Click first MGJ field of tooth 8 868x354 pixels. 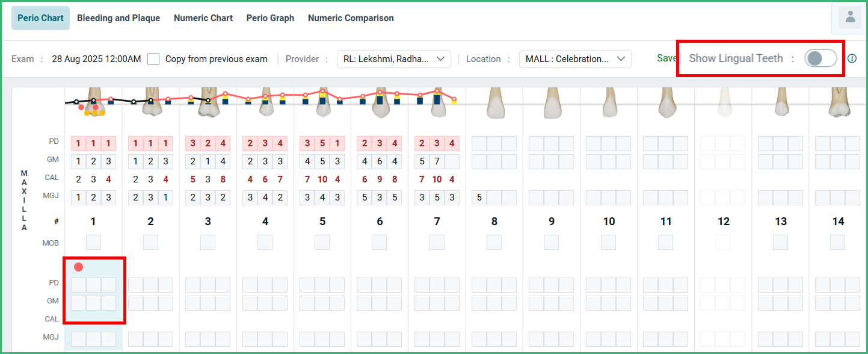click(479, 197)
